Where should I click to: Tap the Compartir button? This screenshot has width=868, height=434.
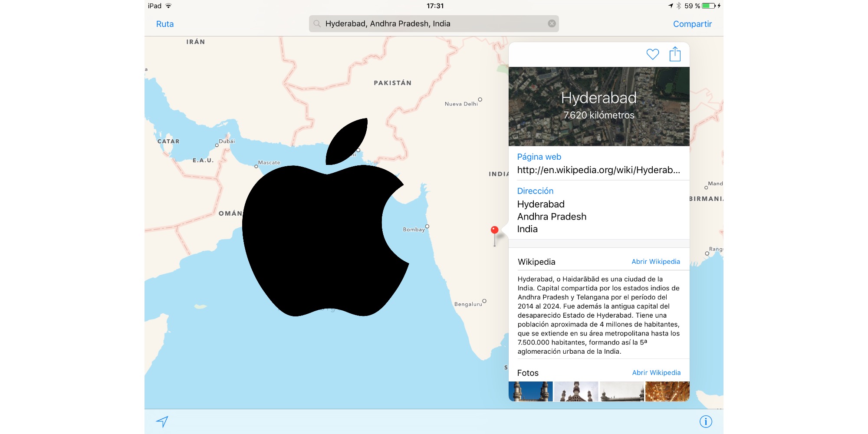(x=692, y=24)
